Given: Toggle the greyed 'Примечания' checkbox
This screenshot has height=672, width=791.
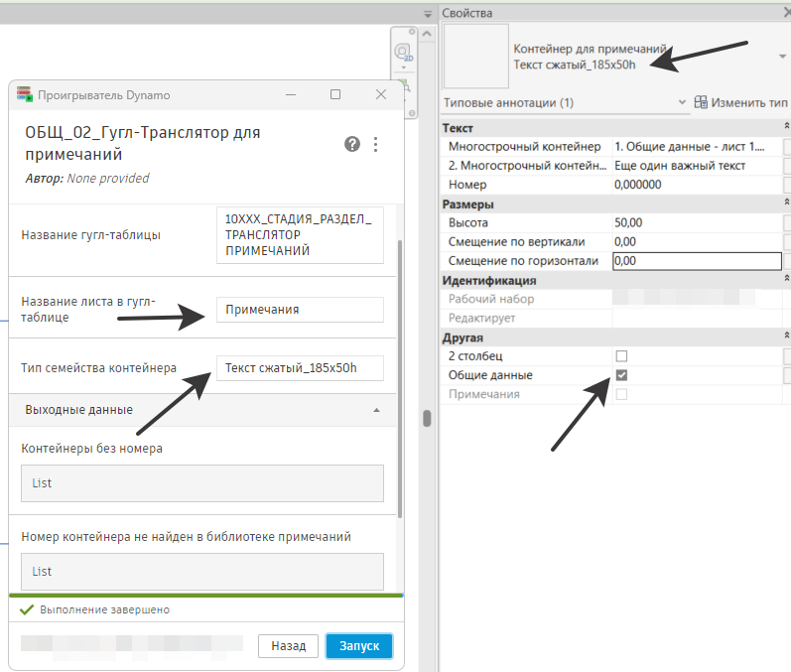Looking at the screenshot, I should pos(622,395).
